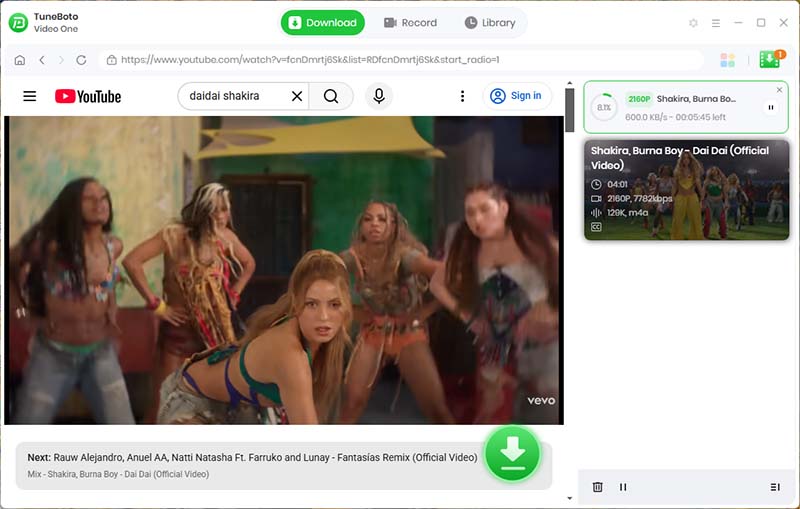This screenshot has width=800, height=509.
Task: Click the download speed and time left
Action: click(675, 117)
